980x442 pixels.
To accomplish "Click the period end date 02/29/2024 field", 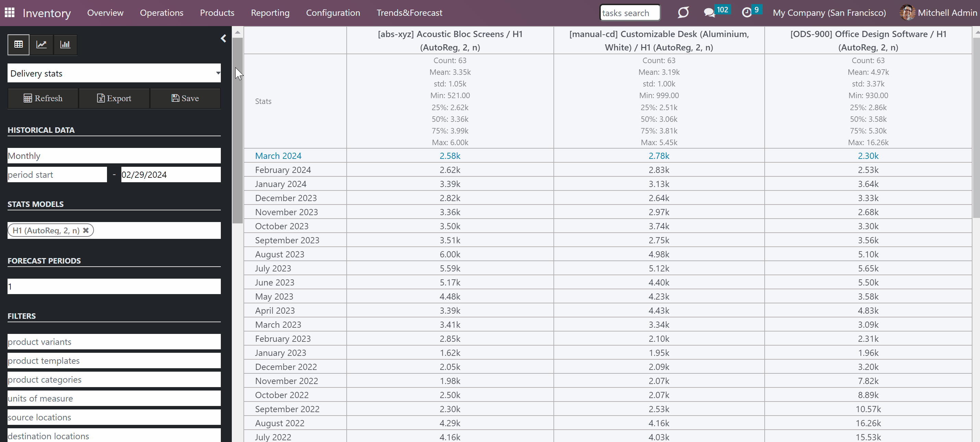I will [x=171, y=175].
